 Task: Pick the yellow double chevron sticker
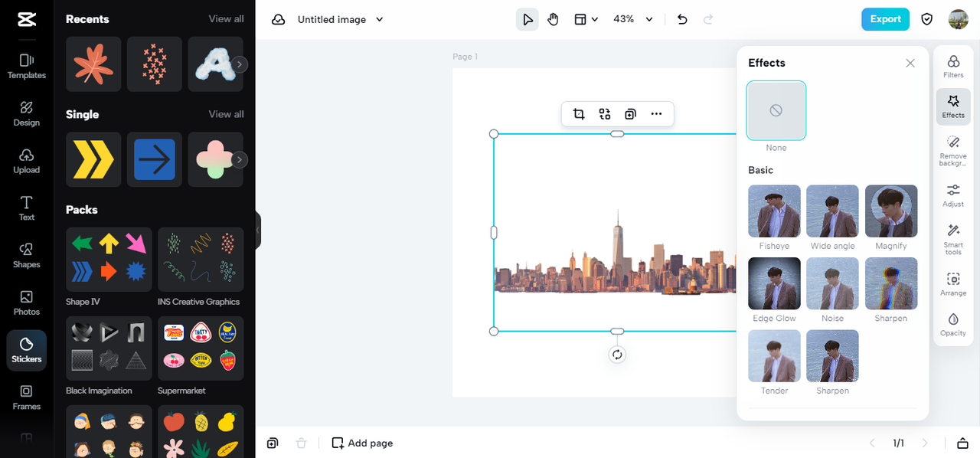[x=93, y=159]
